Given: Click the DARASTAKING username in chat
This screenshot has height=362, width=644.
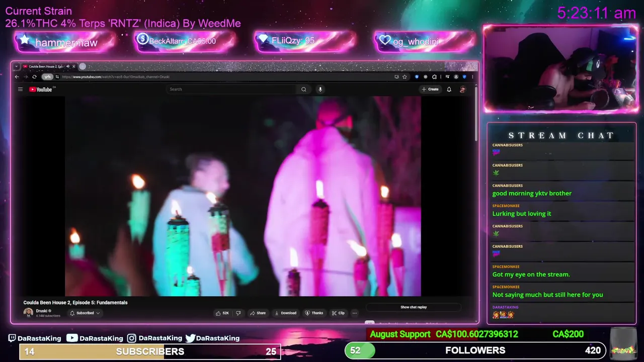Looking at the screenshot, I should coord(505,307).
